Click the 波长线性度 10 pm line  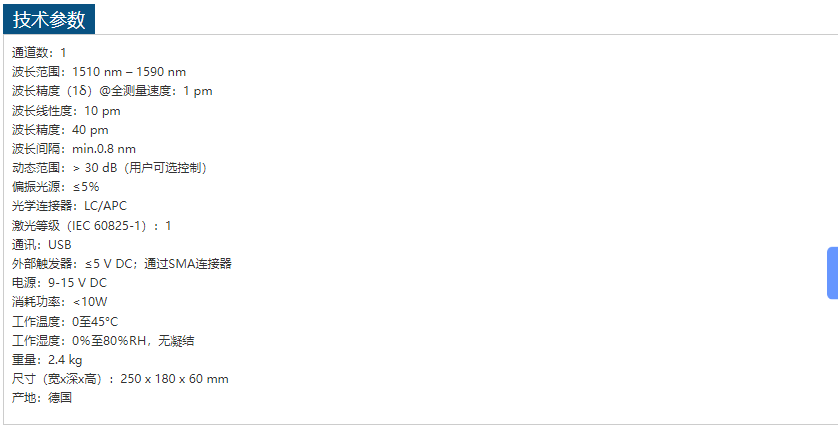[66, 111]
